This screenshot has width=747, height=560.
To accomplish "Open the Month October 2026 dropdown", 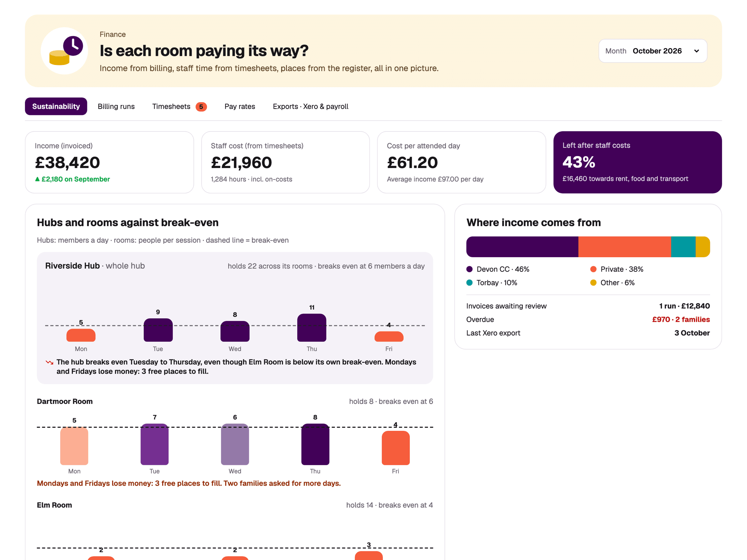I will (653, 51).
